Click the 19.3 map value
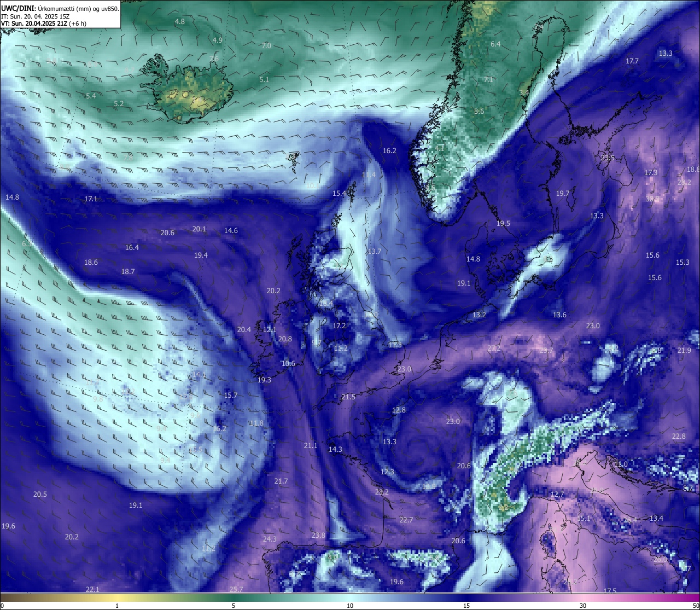The width and height of the screenshot is (700, 610). click(264, 380)
